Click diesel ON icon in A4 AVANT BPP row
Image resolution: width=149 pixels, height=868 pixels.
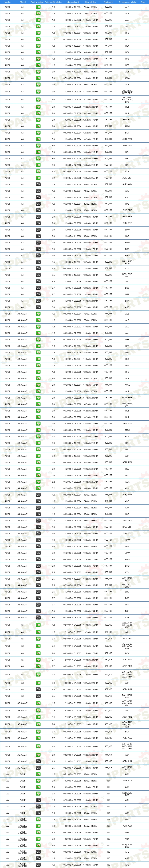(x=38, y=604)
